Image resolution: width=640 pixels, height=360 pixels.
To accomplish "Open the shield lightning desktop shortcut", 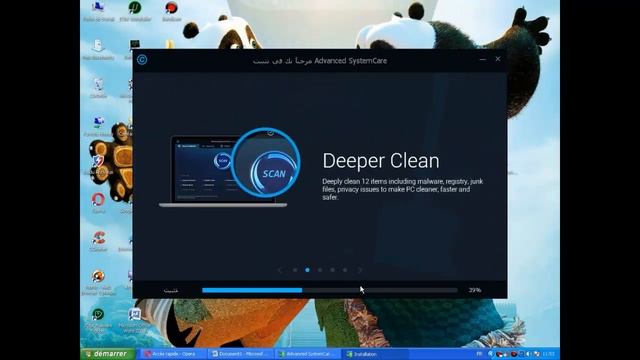I will [98, 164].
